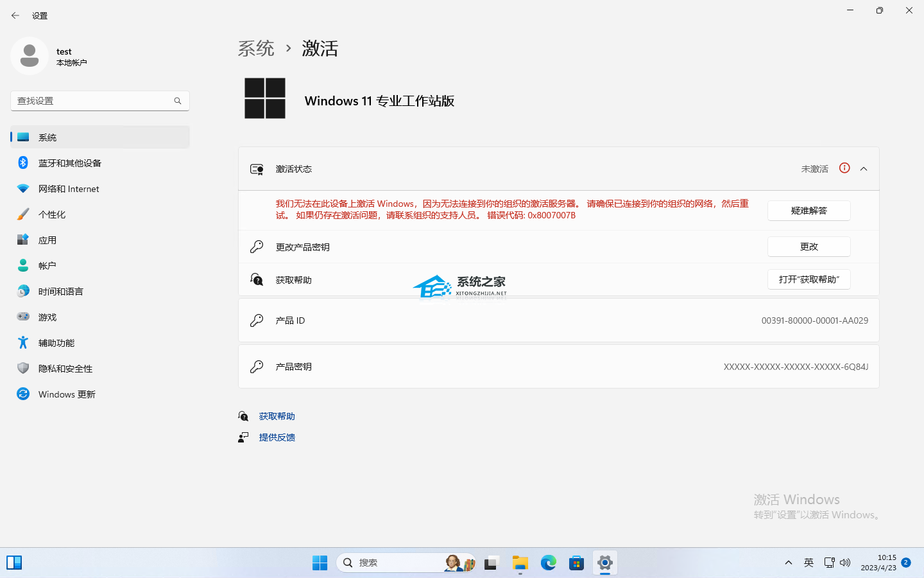Click the help icon beside 获取帮助 row
Viewport: 924px width, 578px height.
(257, 279)
